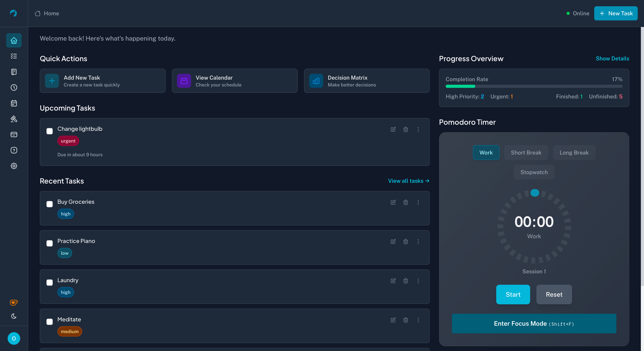This screenshot has height=351, width=644.
Task: Edit the Change lightbulb task
Action: (x=393, y=129)
